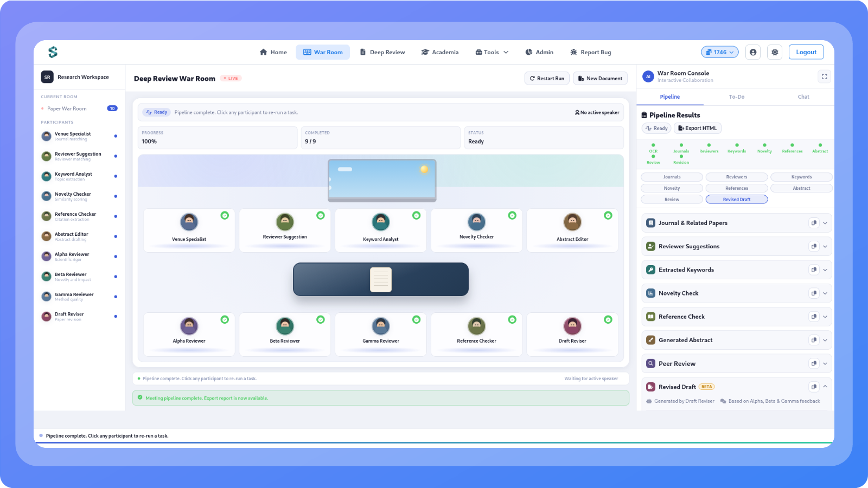Click the New Document button
Screen dimensions: 868x488
pos(600,79)
